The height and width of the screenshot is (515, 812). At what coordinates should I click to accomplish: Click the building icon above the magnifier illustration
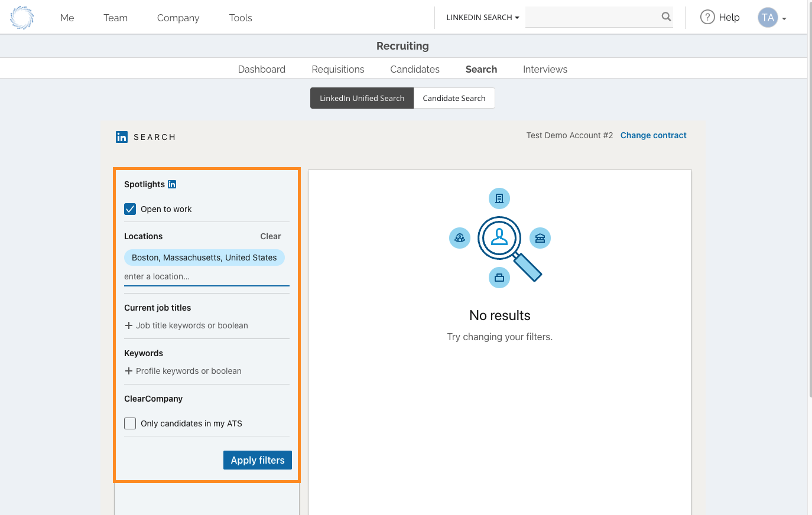coord(499,198)
